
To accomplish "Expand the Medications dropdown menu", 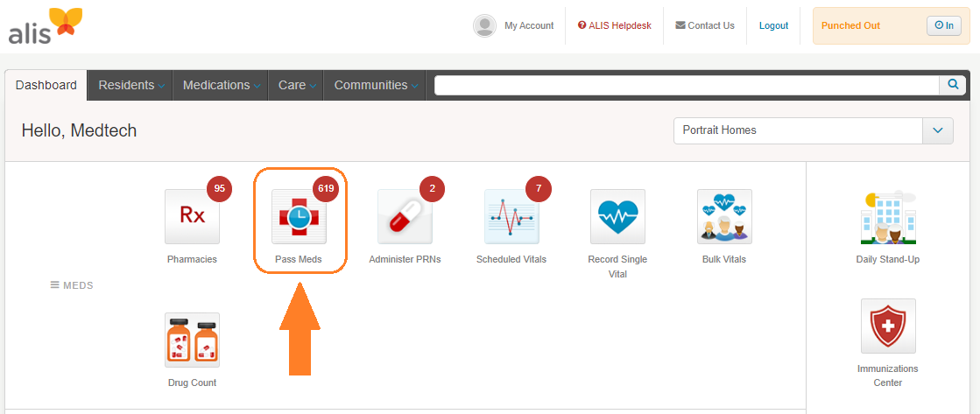I will tap(221, 85).
